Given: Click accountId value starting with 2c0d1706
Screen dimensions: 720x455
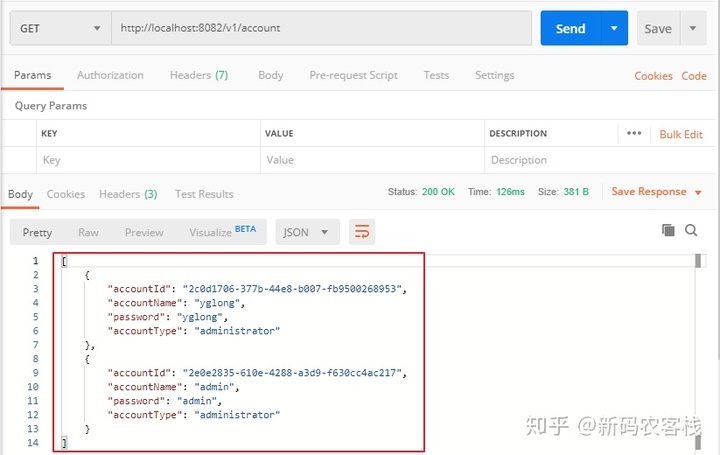Looking at the screenshot, I should (292, 289).
